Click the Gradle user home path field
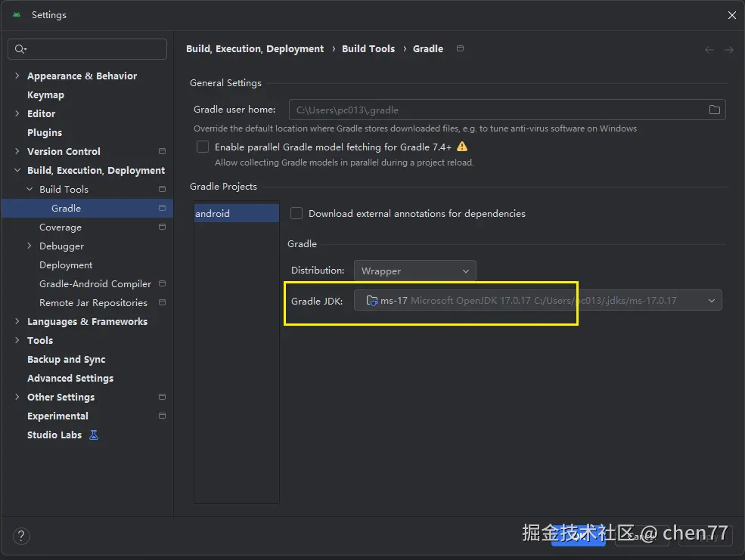This screenshot has height=560, width=745. pos(507,110)
